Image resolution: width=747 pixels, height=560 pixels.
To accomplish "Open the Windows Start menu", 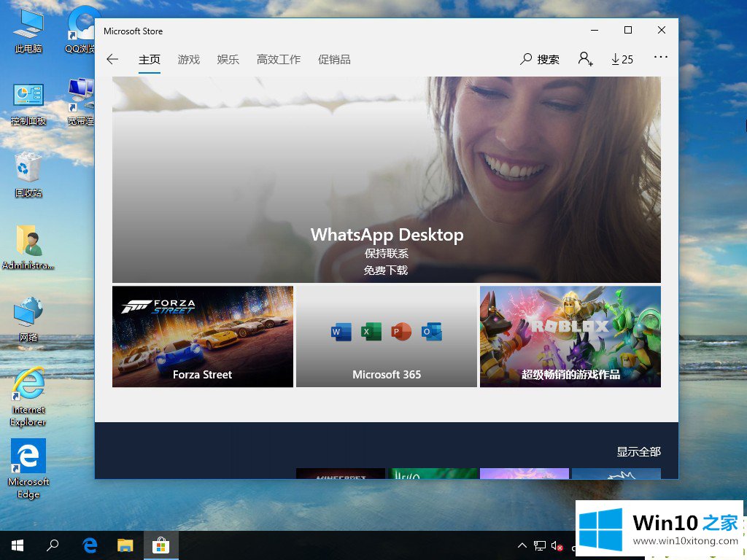I will click(x=18, y=545).
